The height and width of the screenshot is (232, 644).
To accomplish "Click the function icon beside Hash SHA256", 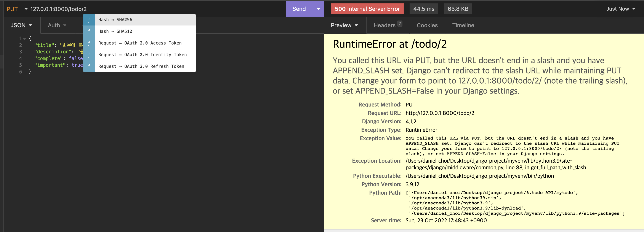I will pyautogui.click(x=89, y=20).
